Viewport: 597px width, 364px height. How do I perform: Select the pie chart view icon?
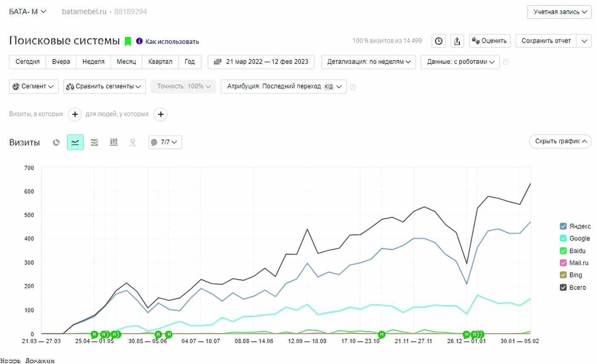pyautogui.click(x=56, y=142)
